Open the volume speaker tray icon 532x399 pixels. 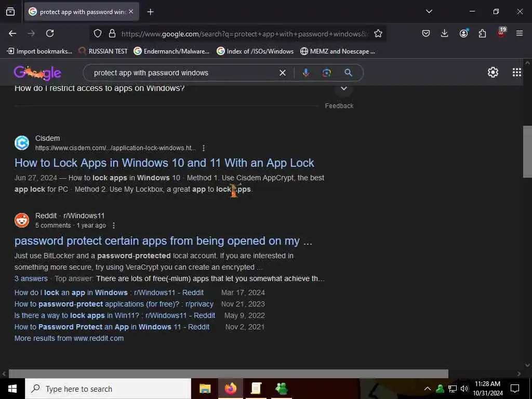pos(464,389)
